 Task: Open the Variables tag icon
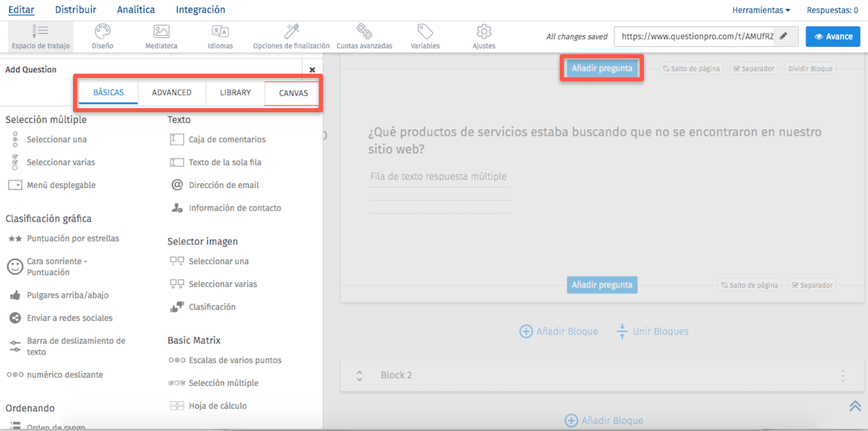(x=425, y=37)
